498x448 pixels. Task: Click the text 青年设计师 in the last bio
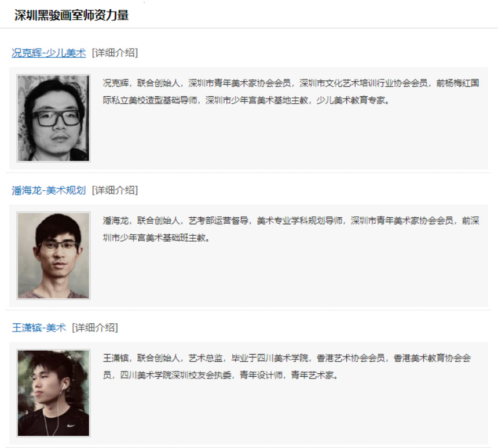point(261,375)
